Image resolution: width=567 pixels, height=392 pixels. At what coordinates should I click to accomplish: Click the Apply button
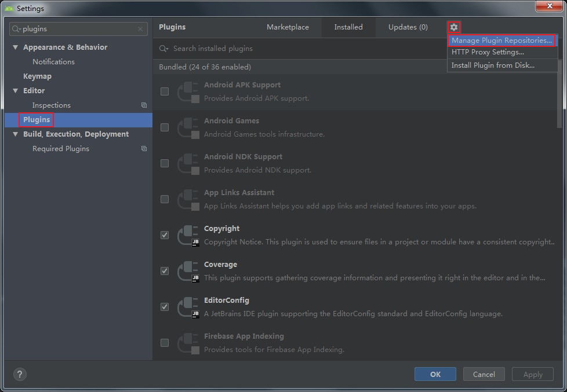click(533, 374)
